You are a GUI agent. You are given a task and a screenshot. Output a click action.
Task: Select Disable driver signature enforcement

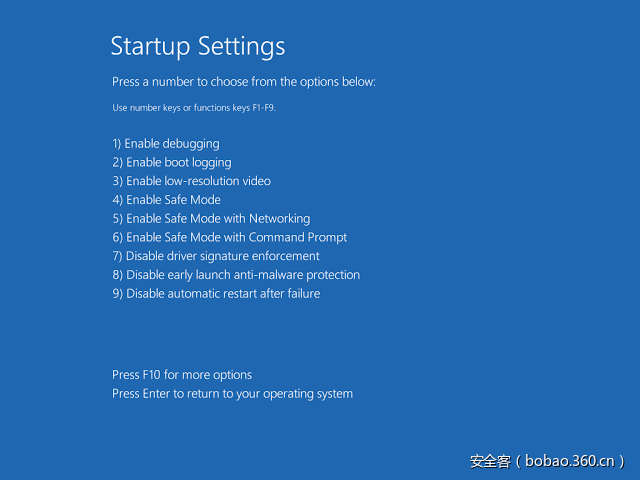click(216, 256)
